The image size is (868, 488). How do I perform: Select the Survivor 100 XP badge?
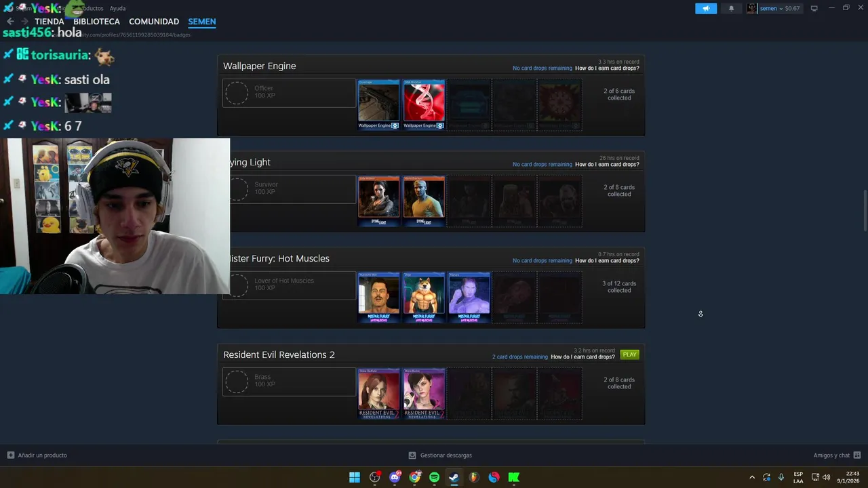289,189
